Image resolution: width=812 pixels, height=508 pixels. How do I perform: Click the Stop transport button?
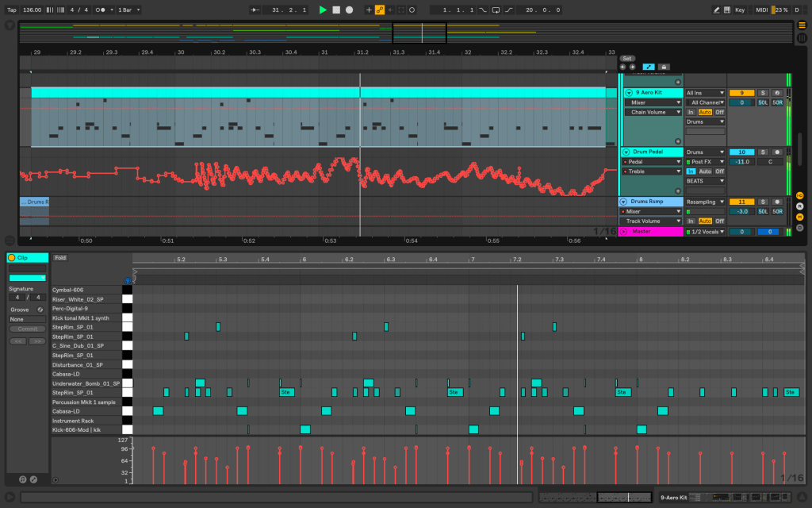tap(335, 10)
